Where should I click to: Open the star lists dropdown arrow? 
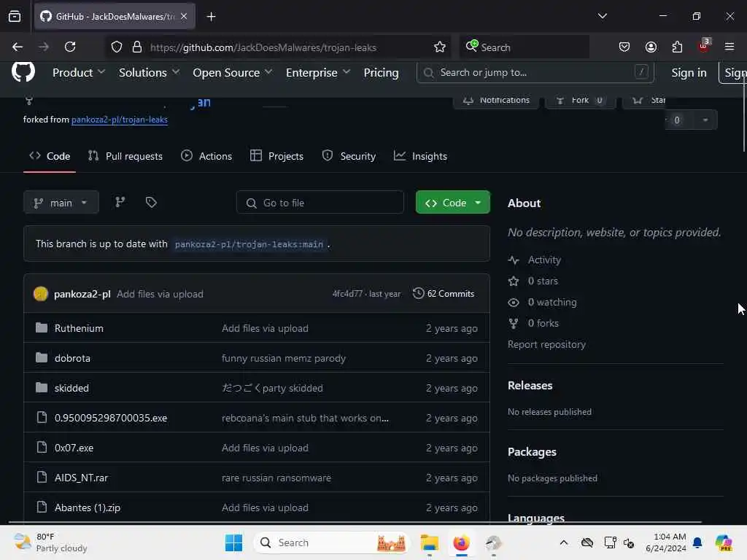[x=705, y=120]
